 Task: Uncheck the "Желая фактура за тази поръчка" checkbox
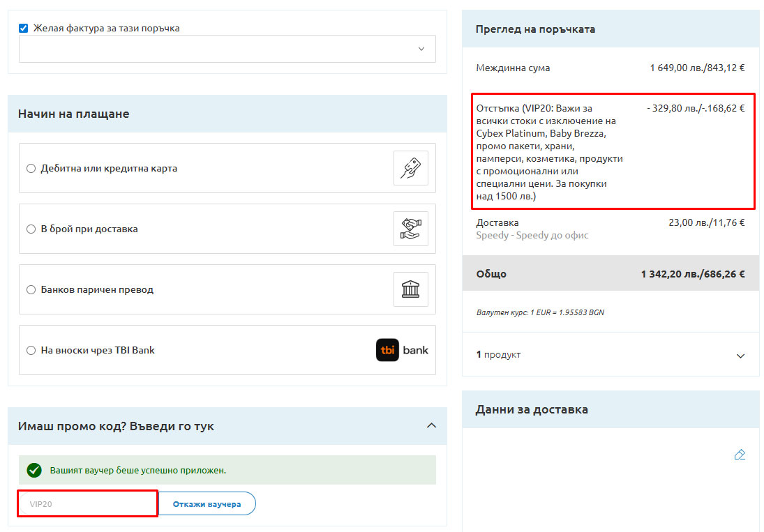point(24,29)
